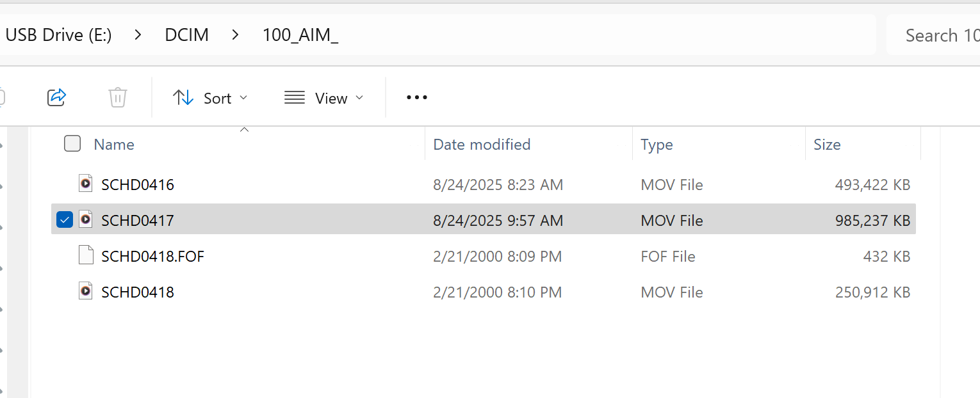Image resolution: width=980 pixels, height=398 pixels.
Task: Click the SCHD0418 MOV file icon
Action: 86,291
